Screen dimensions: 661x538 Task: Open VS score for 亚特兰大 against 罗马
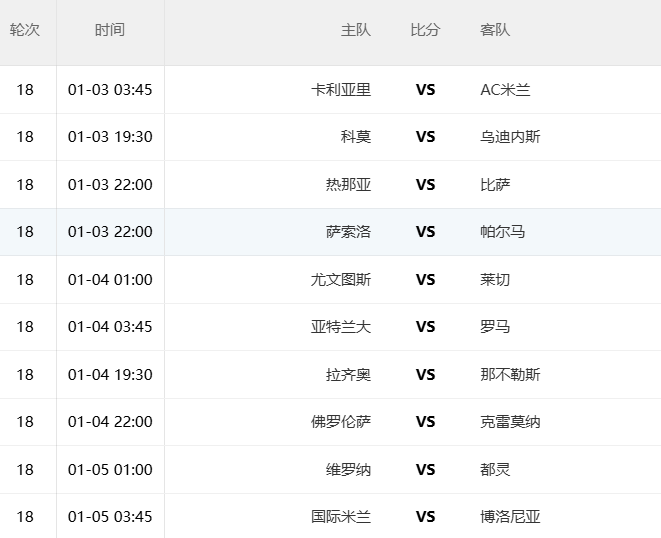pos(426,327)
